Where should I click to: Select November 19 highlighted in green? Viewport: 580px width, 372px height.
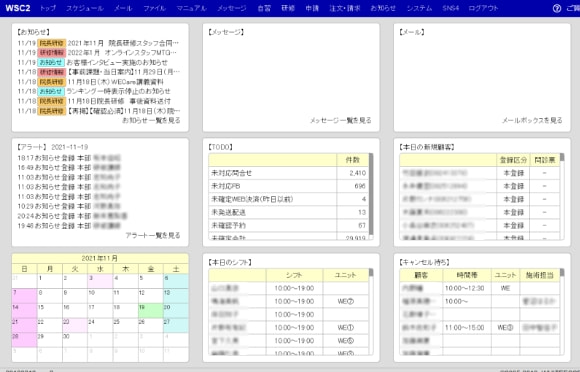[151, 310]
